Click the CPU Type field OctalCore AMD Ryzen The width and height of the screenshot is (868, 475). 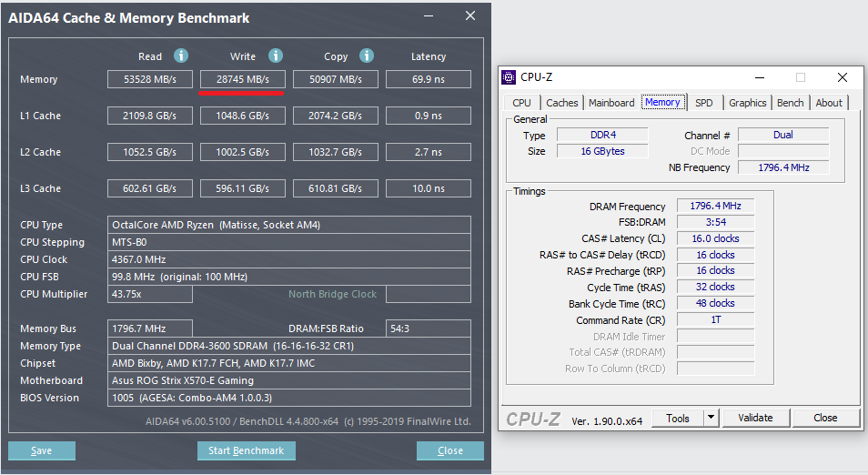point(289,225)
